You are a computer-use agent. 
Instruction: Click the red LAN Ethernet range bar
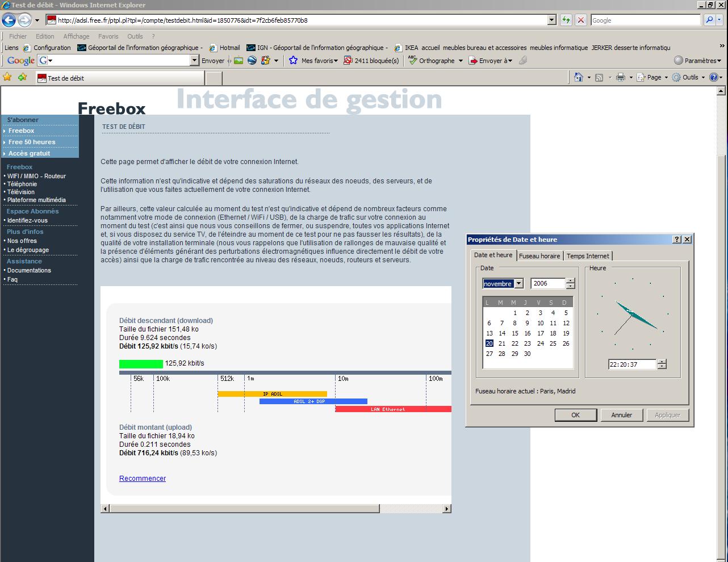[394, 409]
